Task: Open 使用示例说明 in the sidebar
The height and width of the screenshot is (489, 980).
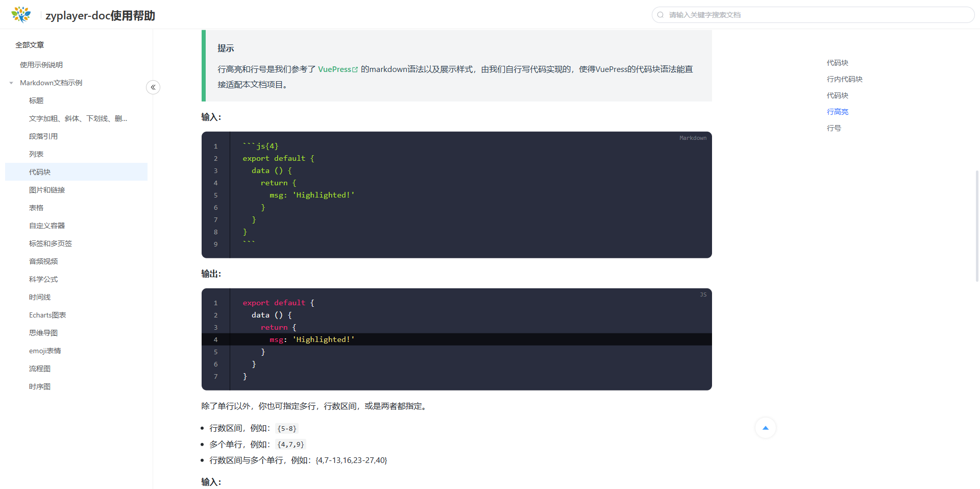Action: [41, 65]
